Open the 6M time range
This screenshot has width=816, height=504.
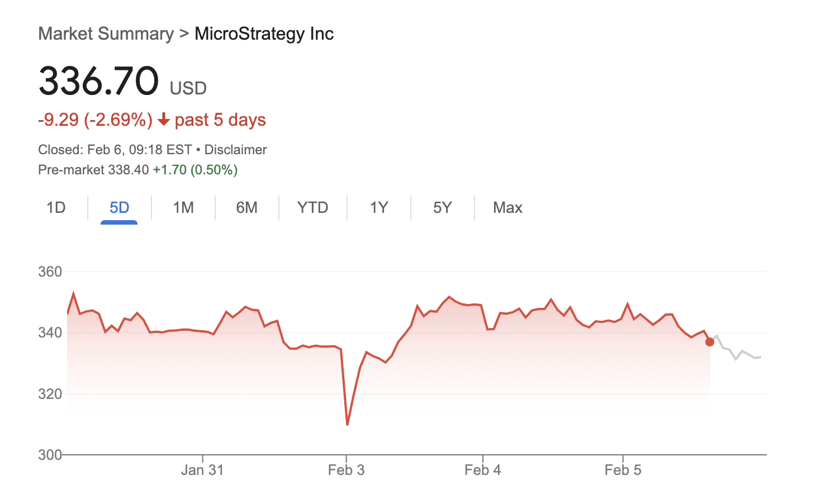coord(246,208)
